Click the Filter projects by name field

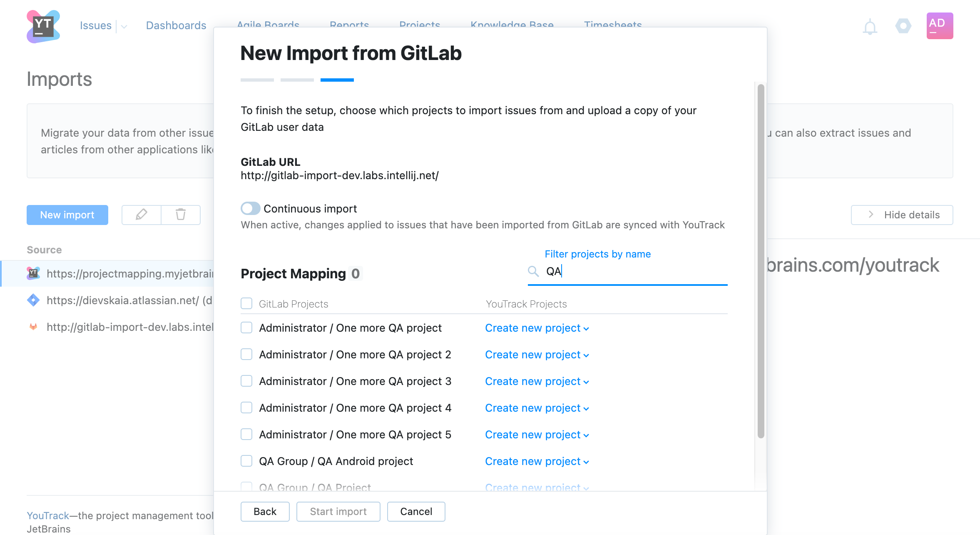coord(627,271)
